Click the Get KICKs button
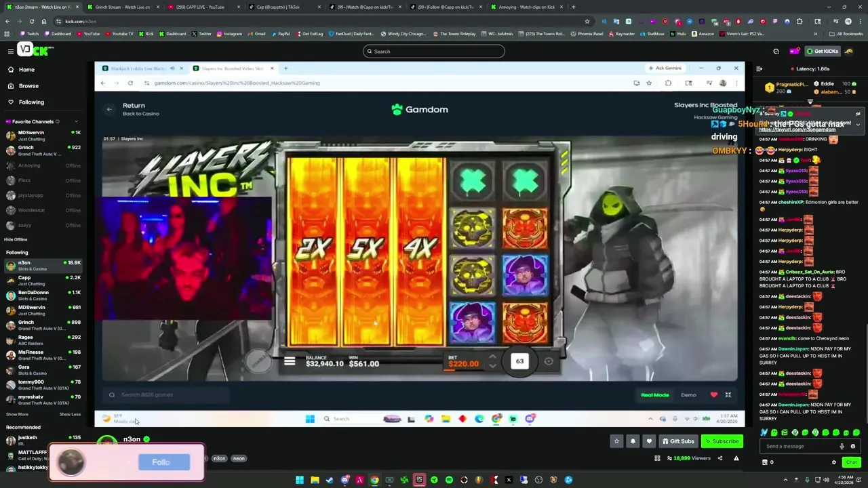868x488 pixels. coord(823,52)
